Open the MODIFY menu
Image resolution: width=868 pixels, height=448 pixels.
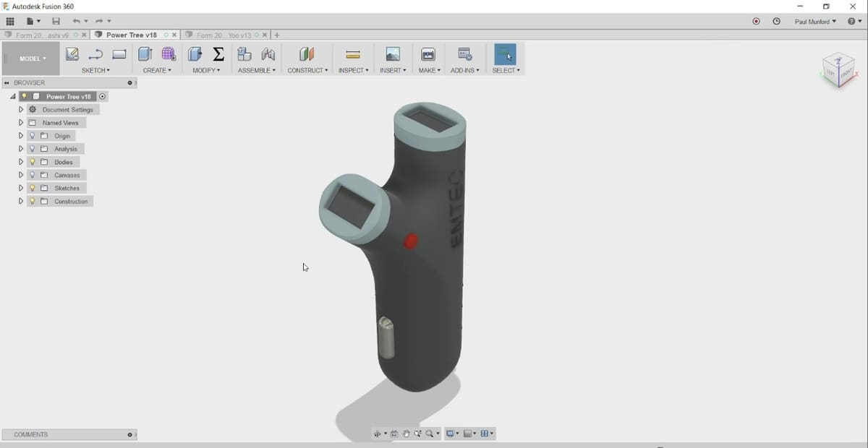pos(206,70)
